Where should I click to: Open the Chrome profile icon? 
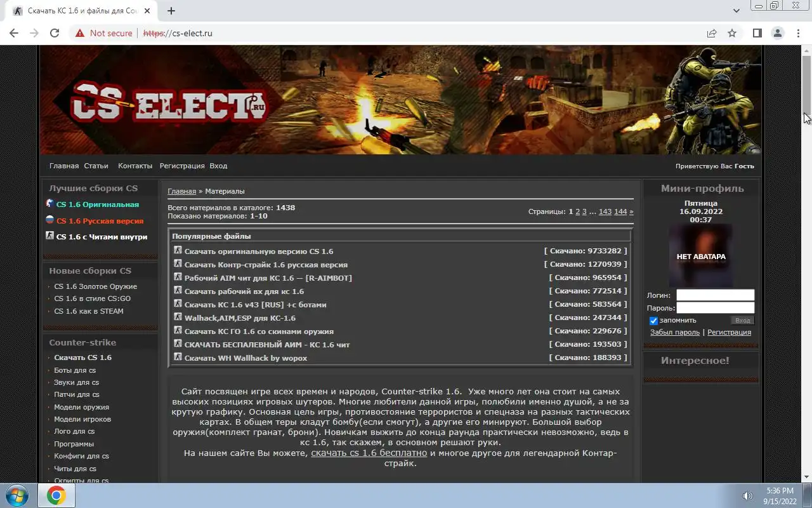777,33
